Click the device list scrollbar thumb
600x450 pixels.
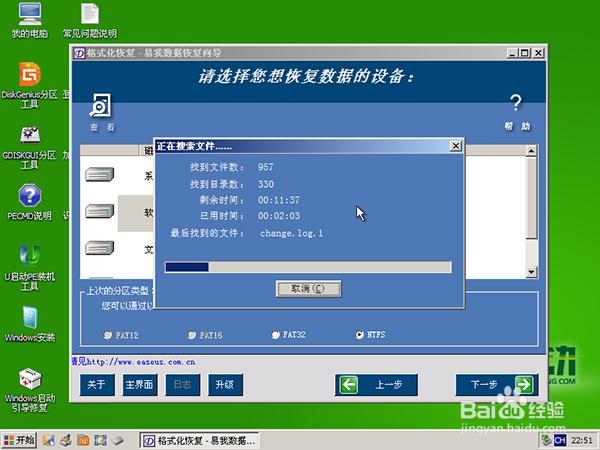(x=531, y=198)
